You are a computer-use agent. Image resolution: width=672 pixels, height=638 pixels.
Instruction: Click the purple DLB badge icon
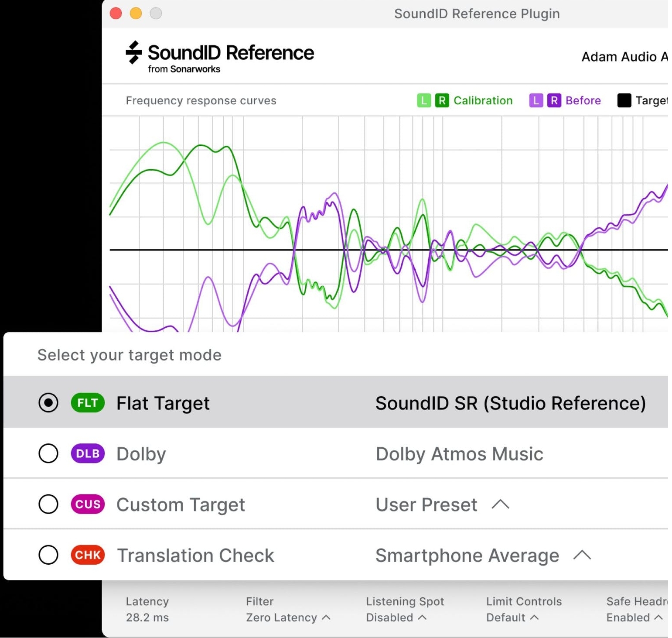[x=88, y=453]
